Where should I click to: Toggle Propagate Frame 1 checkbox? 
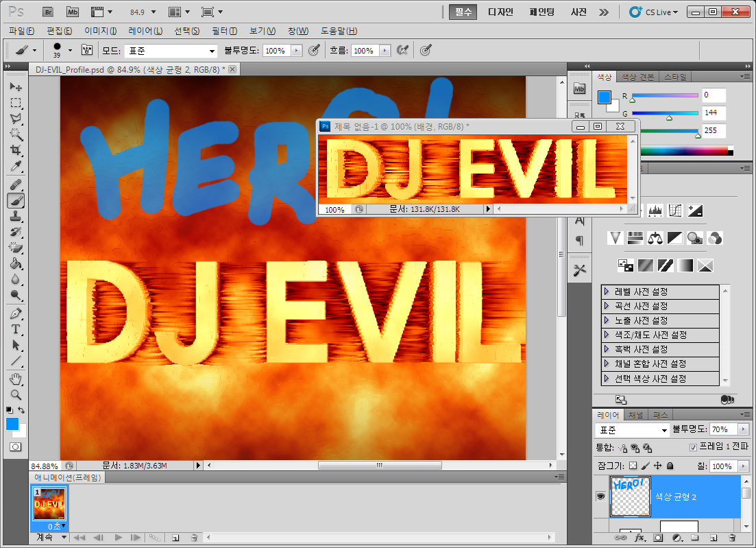[694, 447]
